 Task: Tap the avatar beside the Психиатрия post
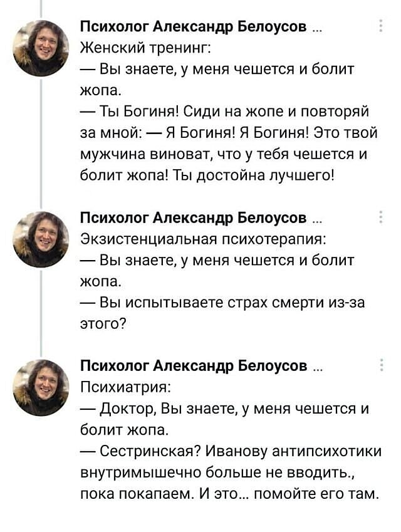pos(41,388)
